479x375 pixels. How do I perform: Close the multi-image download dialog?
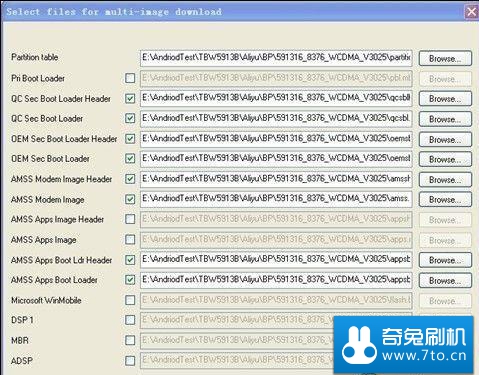[x=471, y=12]
